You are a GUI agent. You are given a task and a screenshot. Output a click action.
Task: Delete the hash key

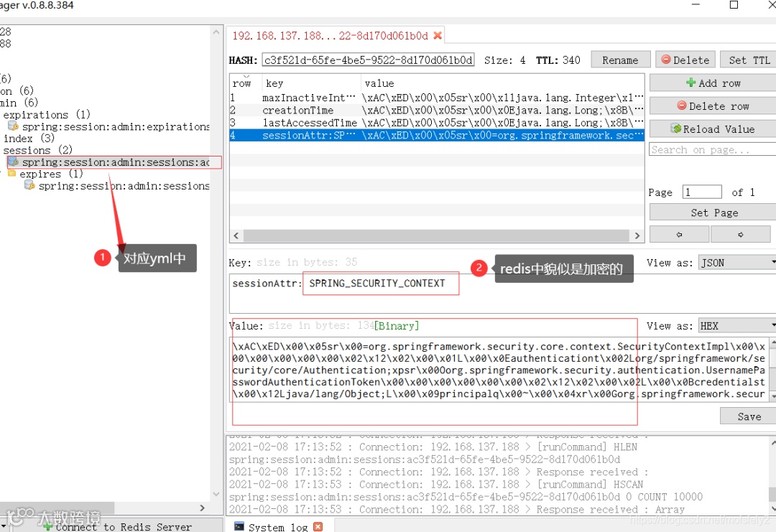click(685, 60)
